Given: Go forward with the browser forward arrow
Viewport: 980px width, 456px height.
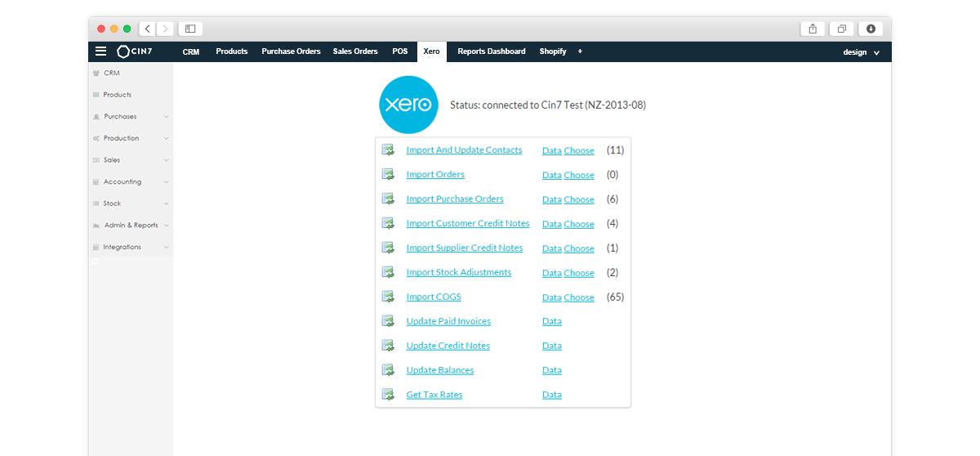Looking at the screenshot, I should coord(165,29).
